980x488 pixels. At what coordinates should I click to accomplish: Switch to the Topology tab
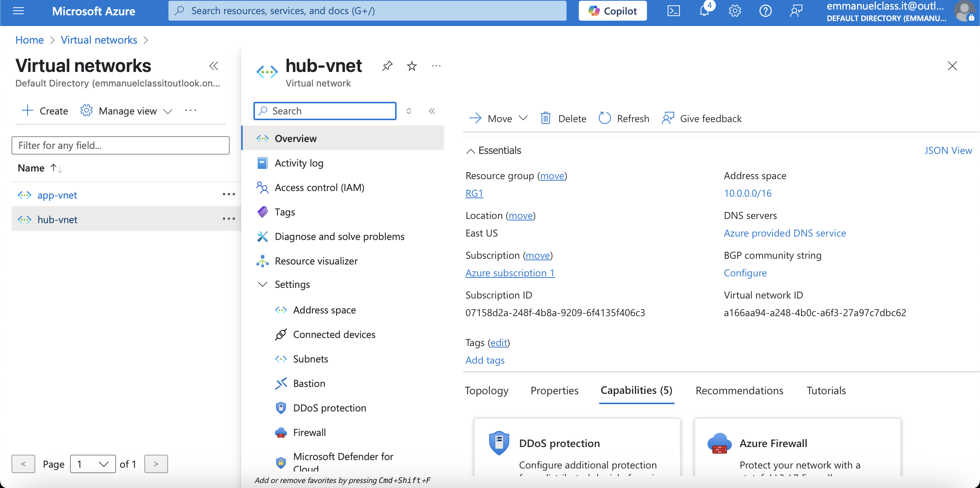[487, 390]
